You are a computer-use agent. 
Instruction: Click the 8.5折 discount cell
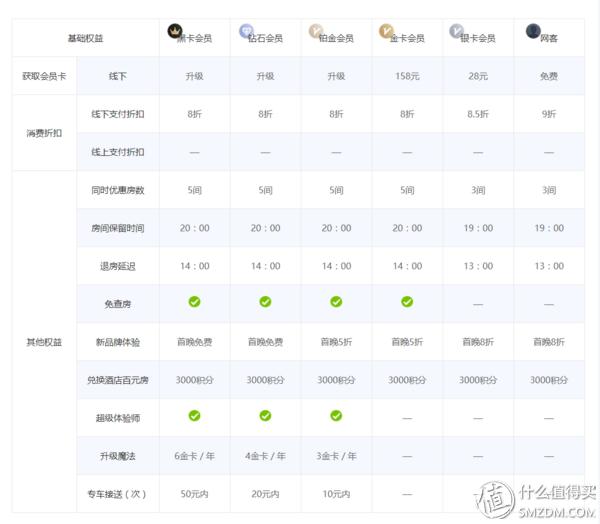coord(478,114)
